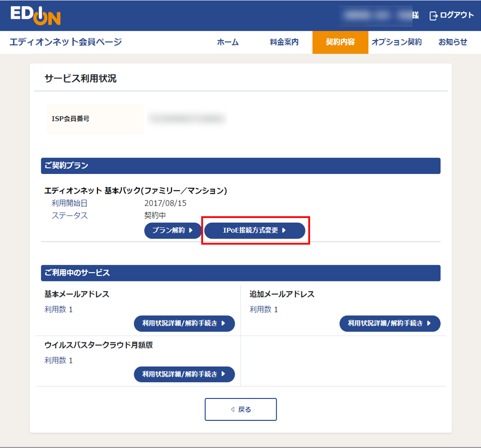Screen dimensions: 481x448
Task: Click the エディオンネット会員ページ site title
Action: [x=66, y=42]
